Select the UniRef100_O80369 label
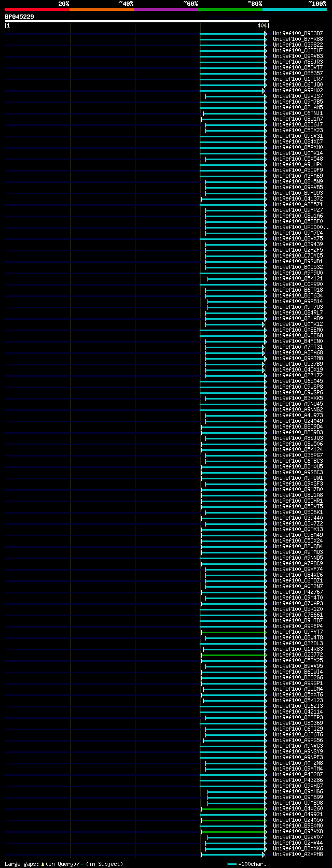 tap(298, 723)
